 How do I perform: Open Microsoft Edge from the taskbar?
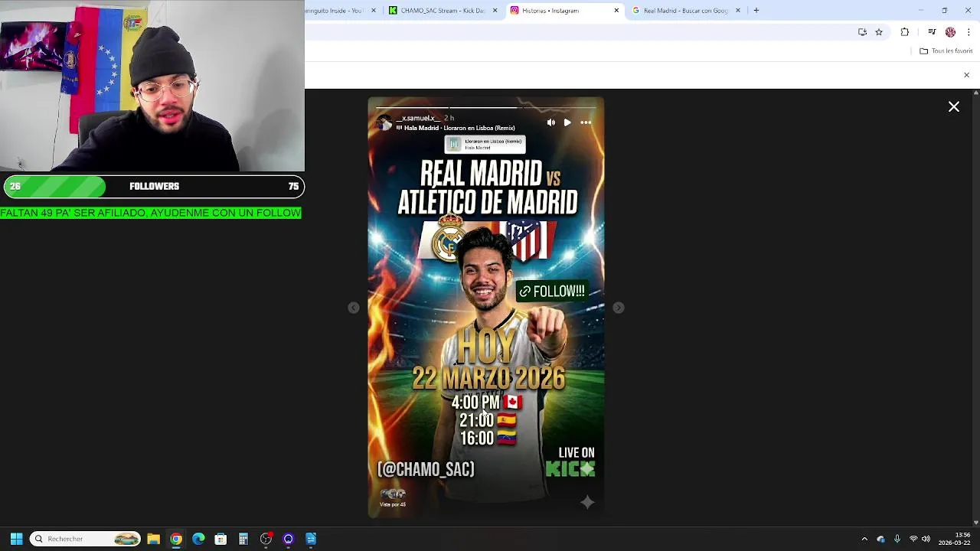click(x=198, y=539)
